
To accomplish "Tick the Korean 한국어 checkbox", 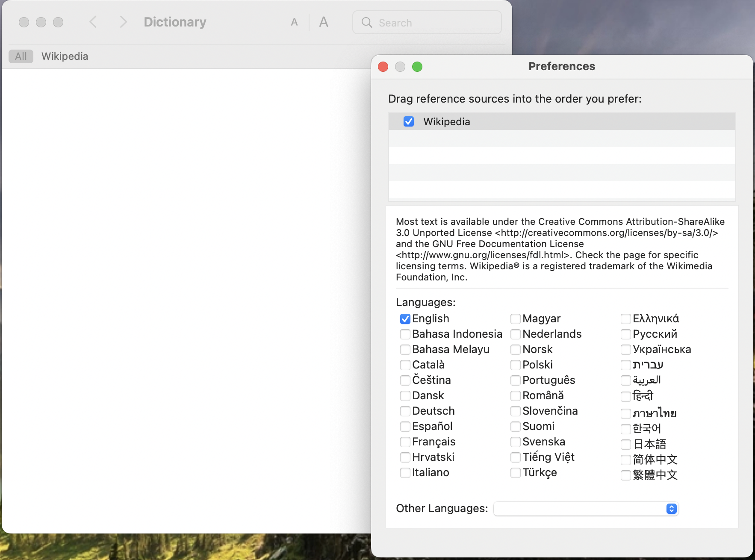I will pos(626,429).
